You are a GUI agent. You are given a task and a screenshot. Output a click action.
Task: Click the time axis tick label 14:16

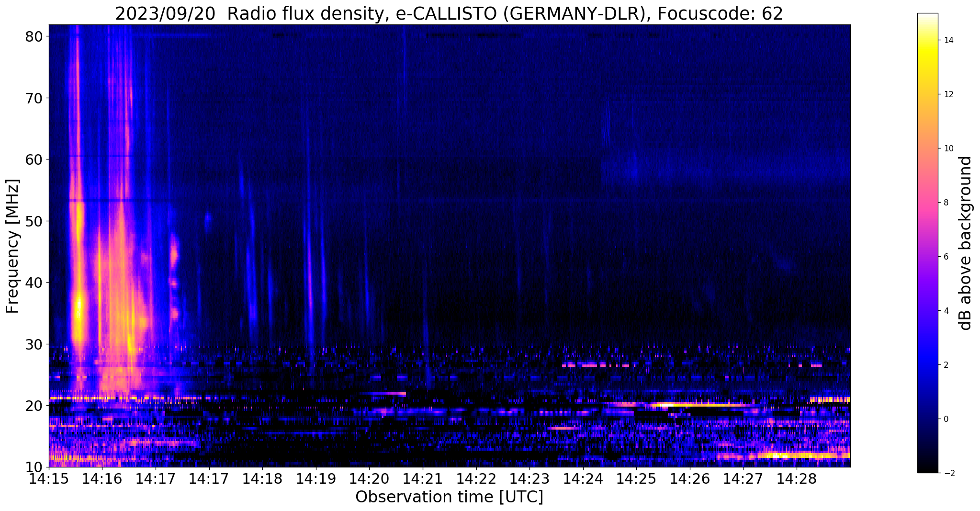(102, 478)
